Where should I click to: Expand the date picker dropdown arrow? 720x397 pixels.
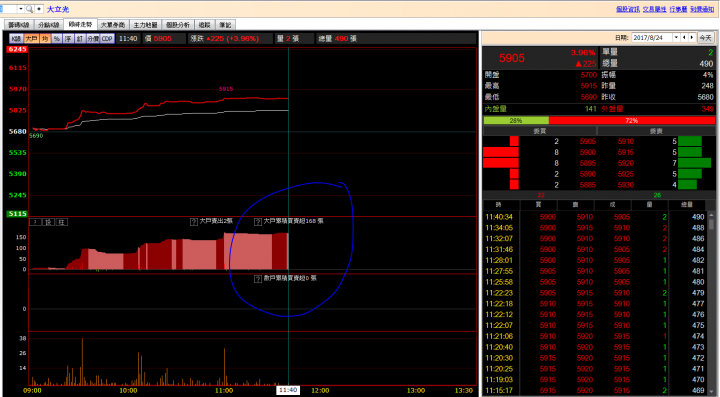[x=676, y=38]
